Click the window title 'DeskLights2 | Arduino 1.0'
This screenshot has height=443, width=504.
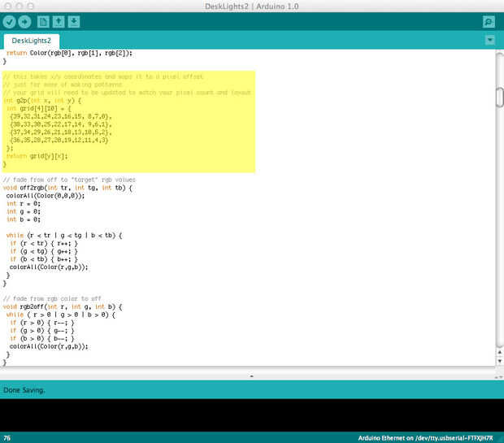[252, 7]
